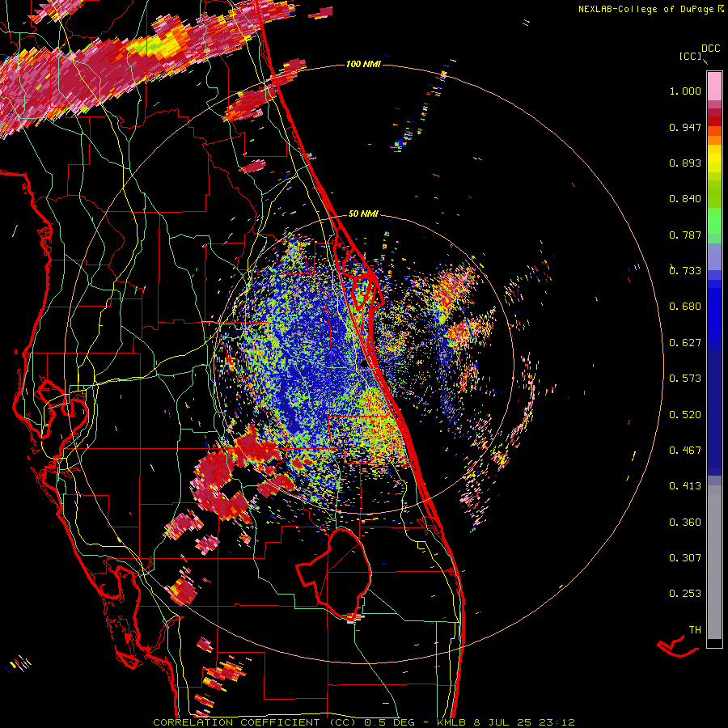Click the 0.627 scale value

(685, 343)
